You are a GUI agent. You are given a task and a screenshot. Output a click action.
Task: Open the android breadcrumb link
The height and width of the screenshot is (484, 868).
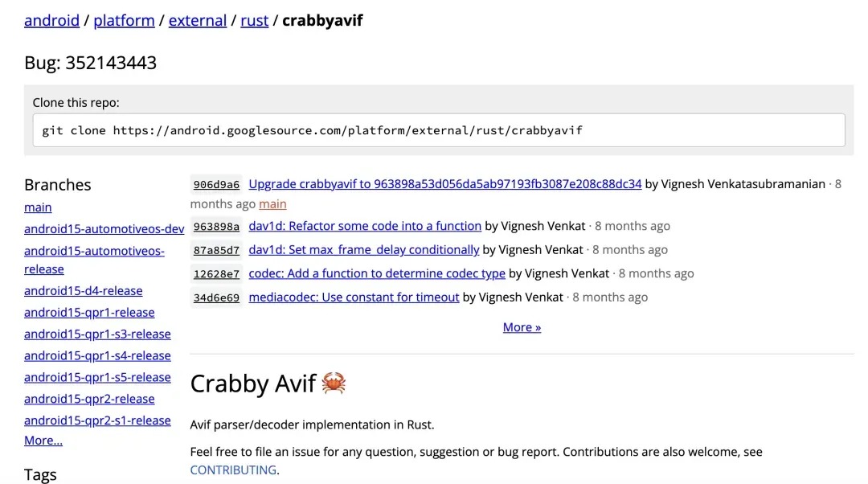51,20
